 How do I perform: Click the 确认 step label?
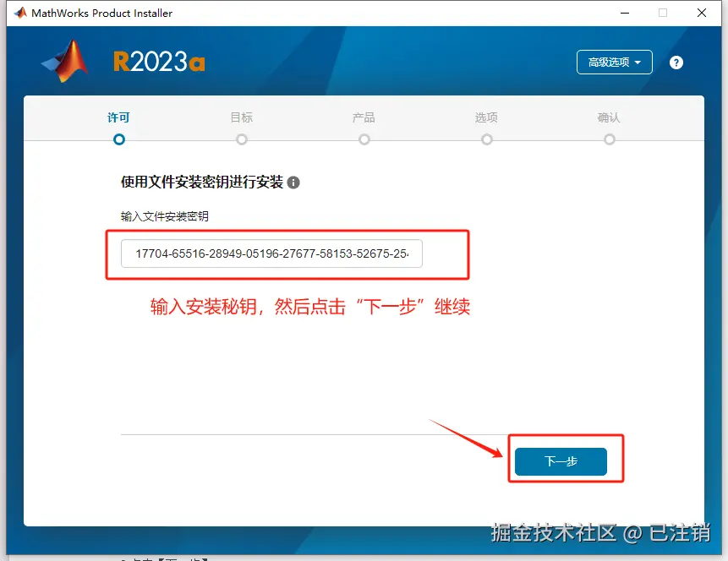(609, 117)
